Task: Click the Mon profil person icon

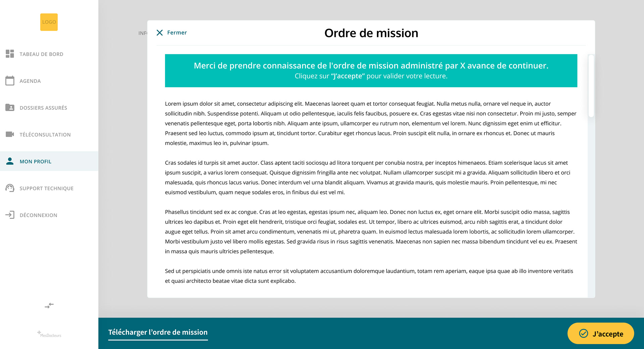Action: pos(10,161)
